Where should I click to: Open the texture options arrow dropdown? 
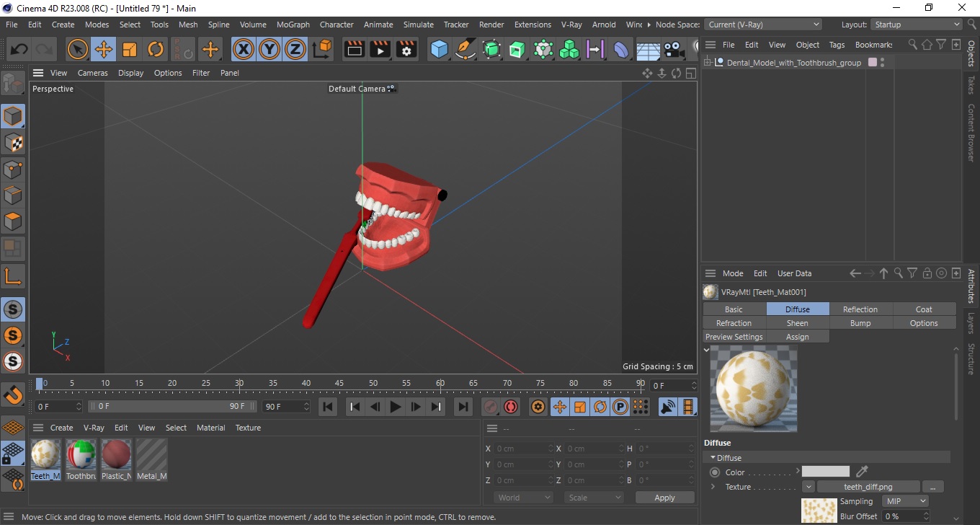coord(808,487)
